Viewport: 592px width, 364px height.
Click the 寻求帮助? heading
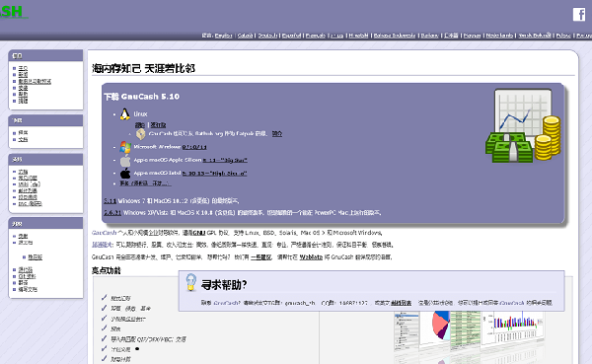(x=224, y=285)
